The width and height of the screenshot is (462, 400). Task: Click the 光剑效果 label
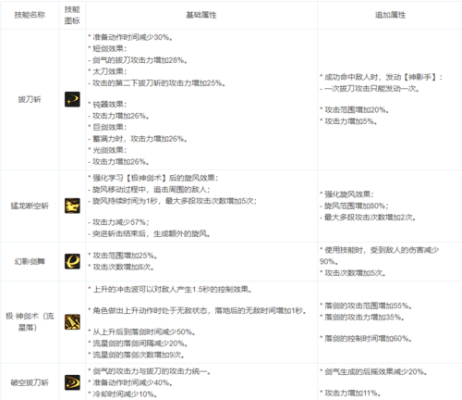(x=107, y=150)
